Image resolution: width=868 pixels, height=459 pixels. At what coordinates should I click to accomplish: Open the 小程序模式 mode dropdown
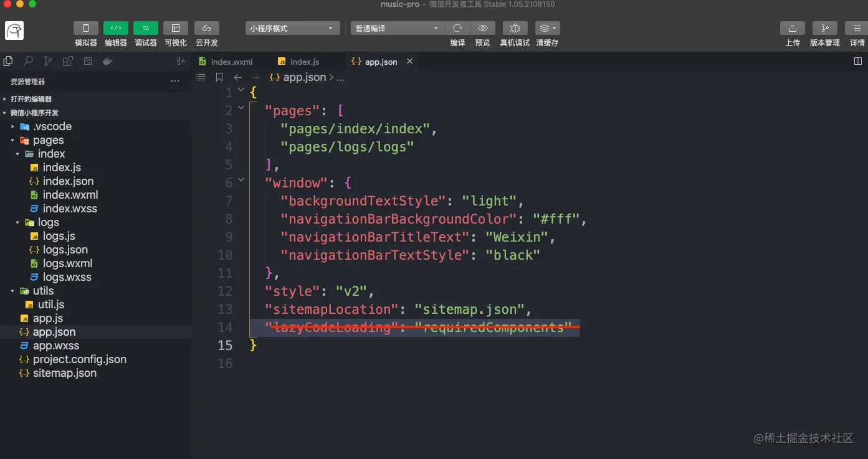click(292, 28)
